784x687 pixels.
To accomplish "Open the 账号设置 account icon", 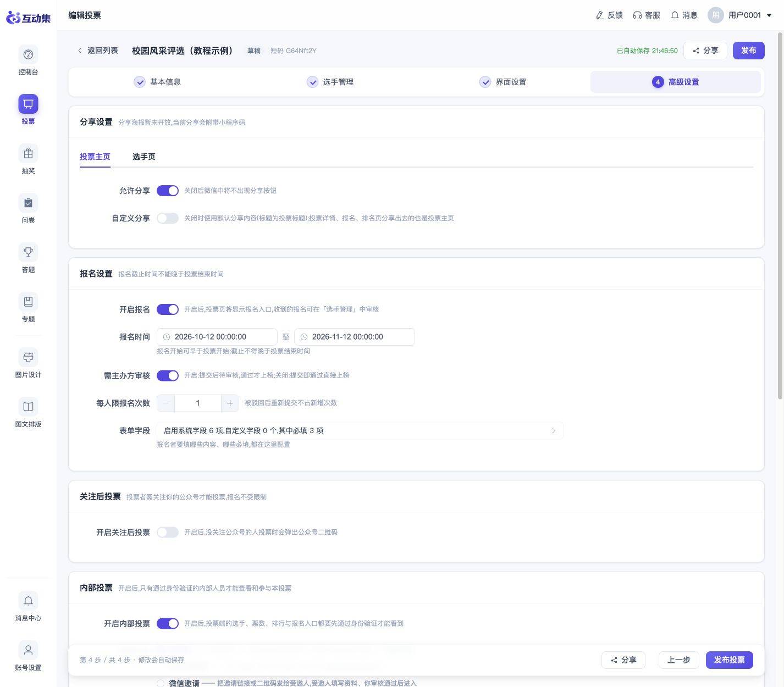I will [28, 650].
